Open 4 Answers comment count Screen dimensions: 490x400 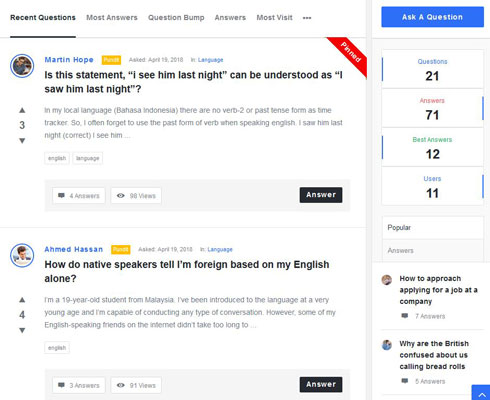pos(79,196)
